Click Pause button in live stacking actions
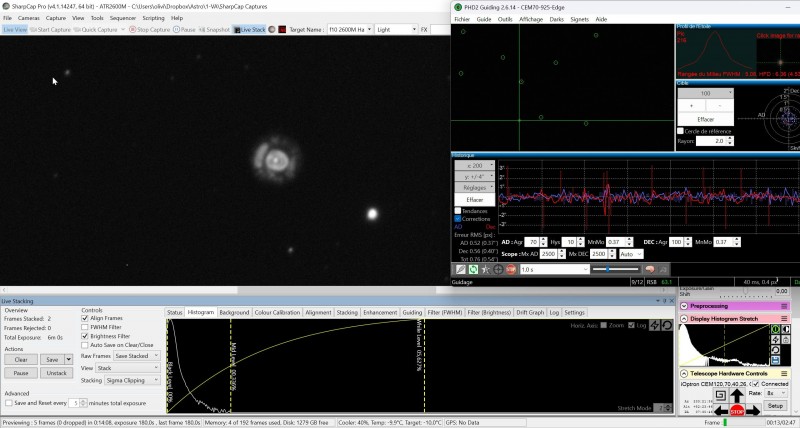 pos(21,373)
